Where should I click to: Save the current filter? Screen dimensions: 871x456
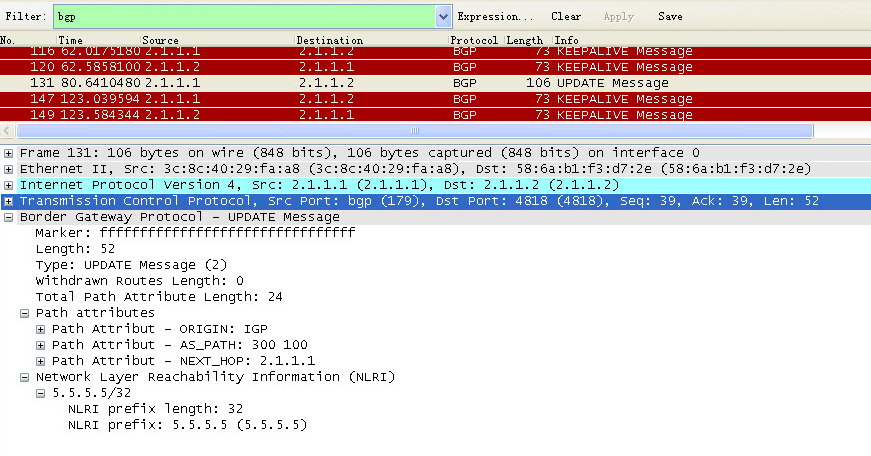point(670,17)
